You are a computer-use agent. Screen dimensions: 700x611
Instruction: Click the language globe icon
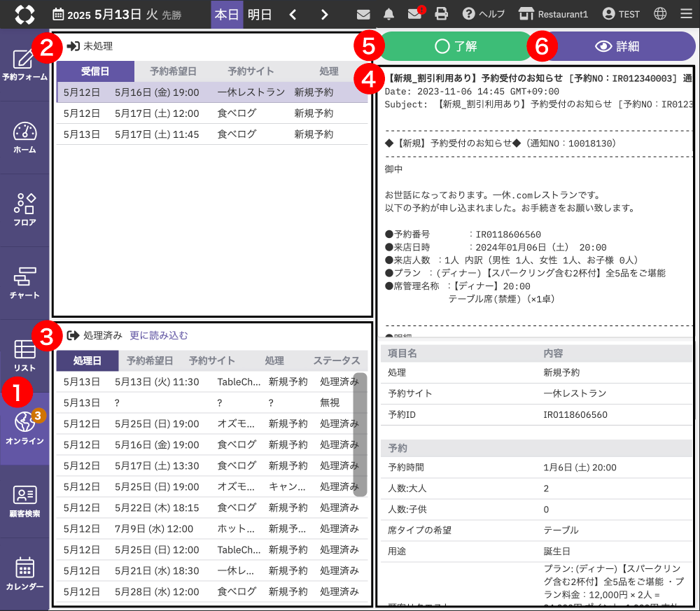pyautogui.click(x=660, y=14)
